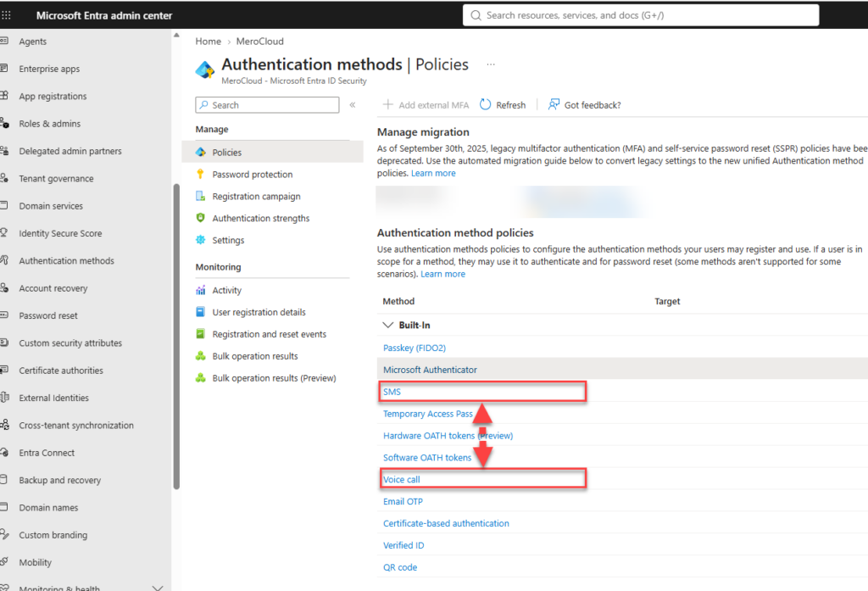Open Domain services in the sidebar
The image size is (868, 591).
pos(51,206)
